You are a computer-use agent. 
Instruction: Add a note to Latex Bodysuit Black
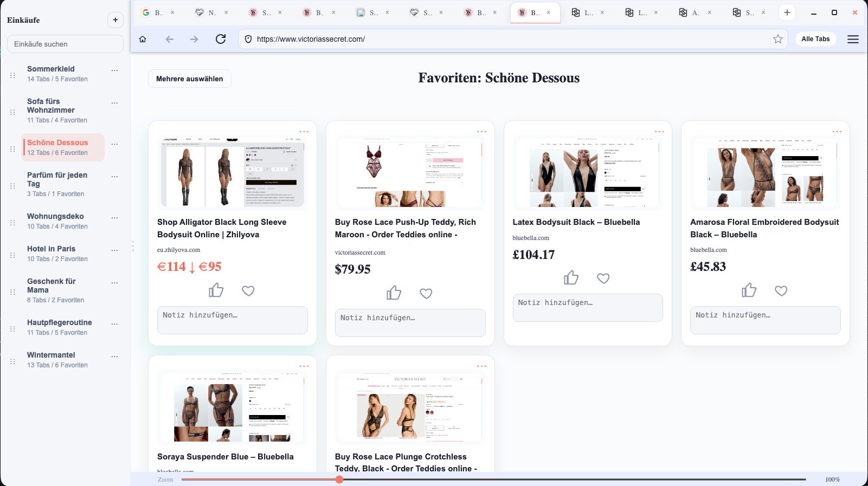(x=588, y=308)
